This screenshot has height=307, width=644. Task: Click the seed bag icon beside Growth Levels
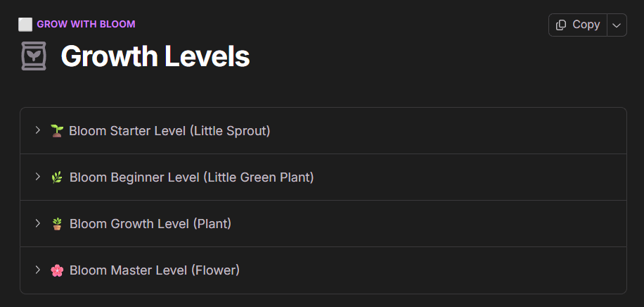coord(33,56)
